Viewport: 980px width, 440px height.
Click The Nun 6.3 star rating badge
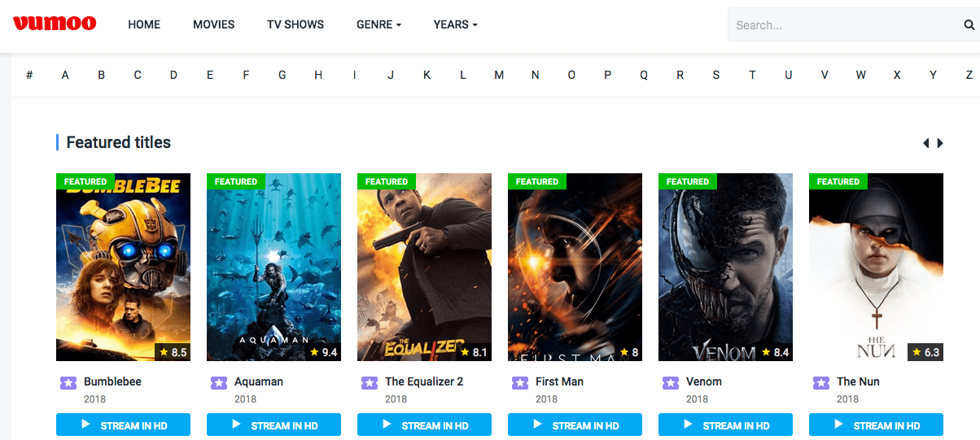click(x=925, y=352)
